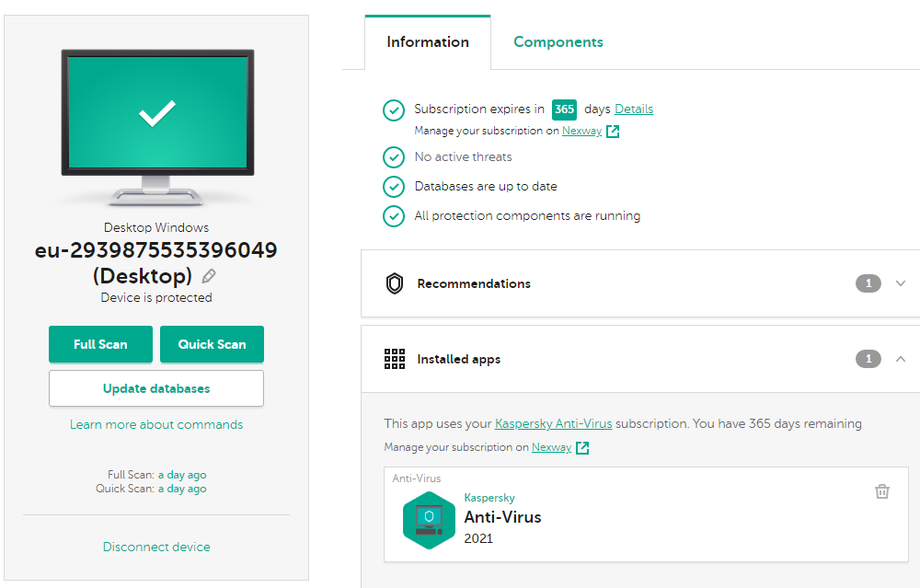
Task: Click the No active threats checkmark icon
Action: coord(394,157)
